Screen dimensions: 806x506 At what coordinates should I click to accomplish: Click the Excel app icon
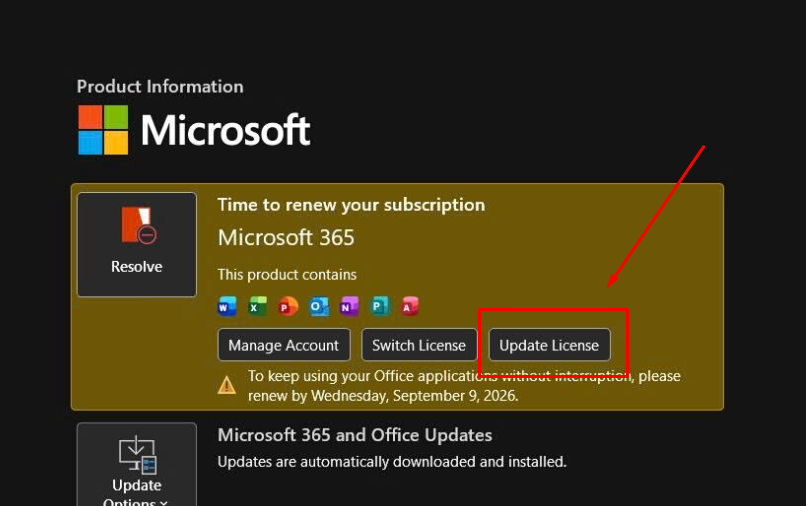(x=257, y=306)
